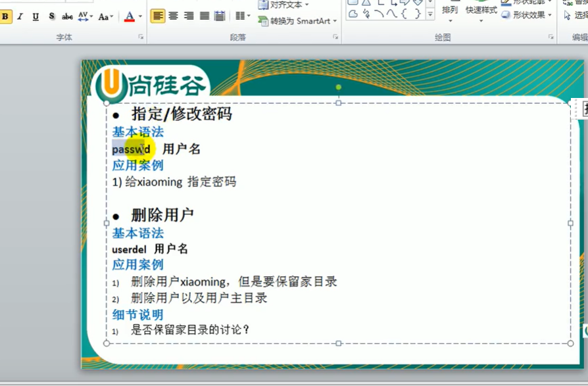Apply distributed alignment to text
This screenshot has height=386, width=588.
coord(220,16)
